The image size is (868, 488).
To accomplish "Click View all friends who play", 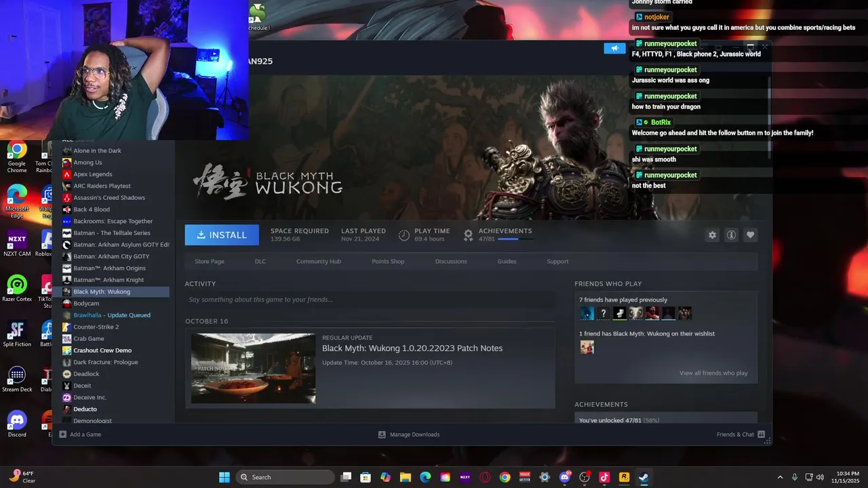I will (713, 373).
